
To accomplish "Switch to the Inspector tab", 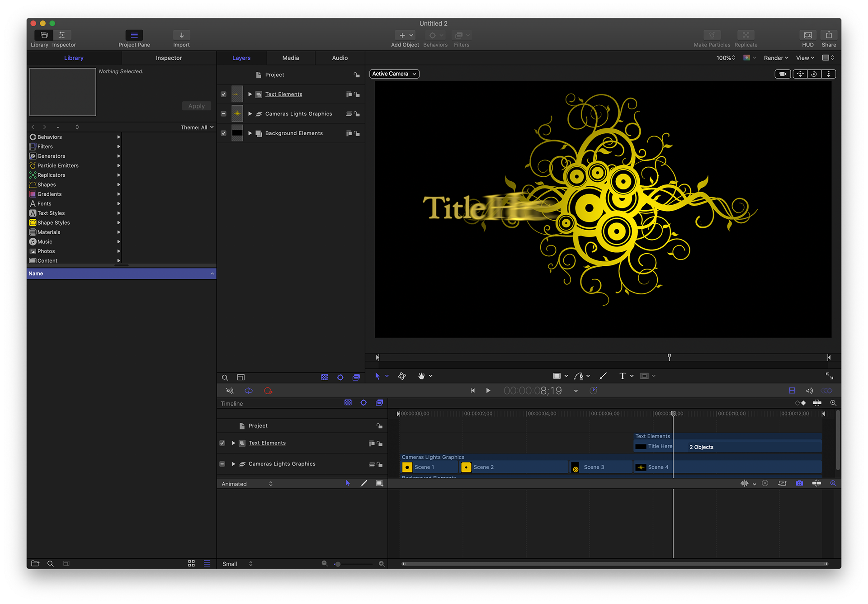I will pos(169,58).
